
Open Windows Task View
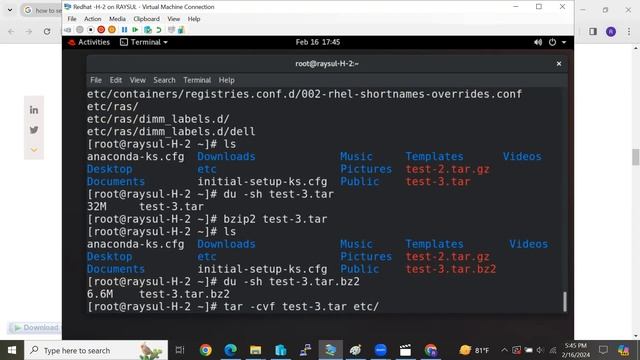180,350
